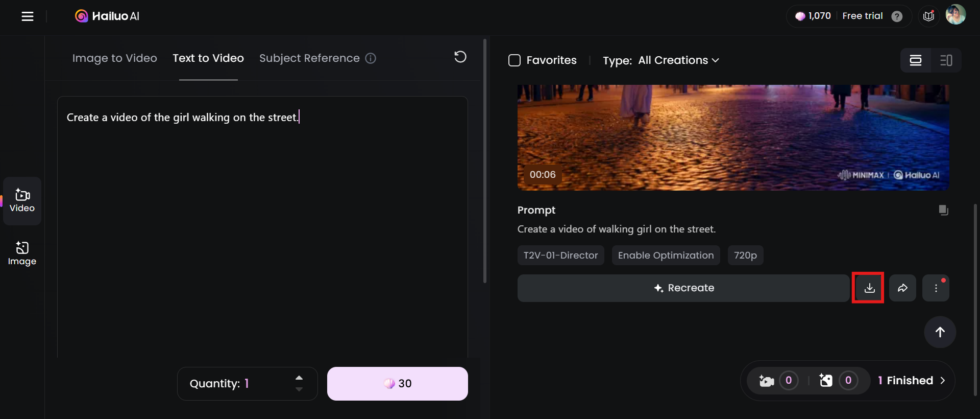This screenshot has width=980, height=419.
Task: Click the Hailuo AI logo
Action: (107, 16)
